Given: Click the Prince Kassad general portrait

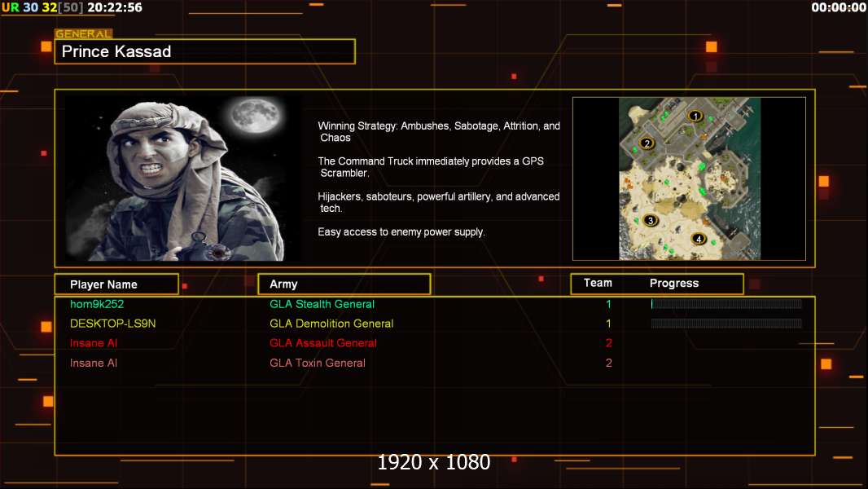Looking at the screenshot, I should [x=182, y=179].
